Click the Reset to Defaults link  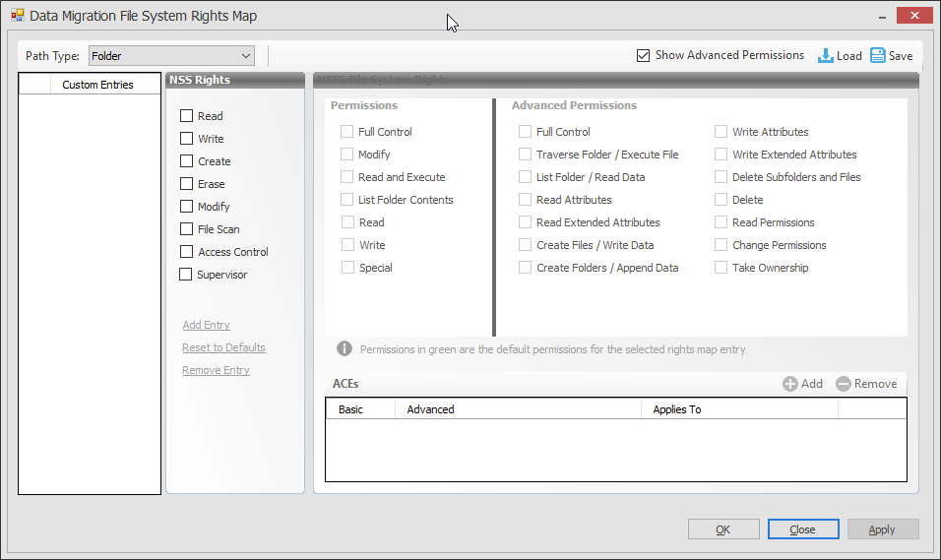(x=223, y=347)
